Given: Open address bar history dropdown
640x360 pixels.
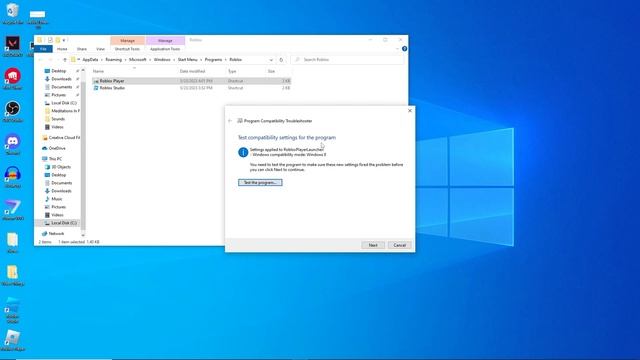Looking at the screenshot, I should [271, 60].
